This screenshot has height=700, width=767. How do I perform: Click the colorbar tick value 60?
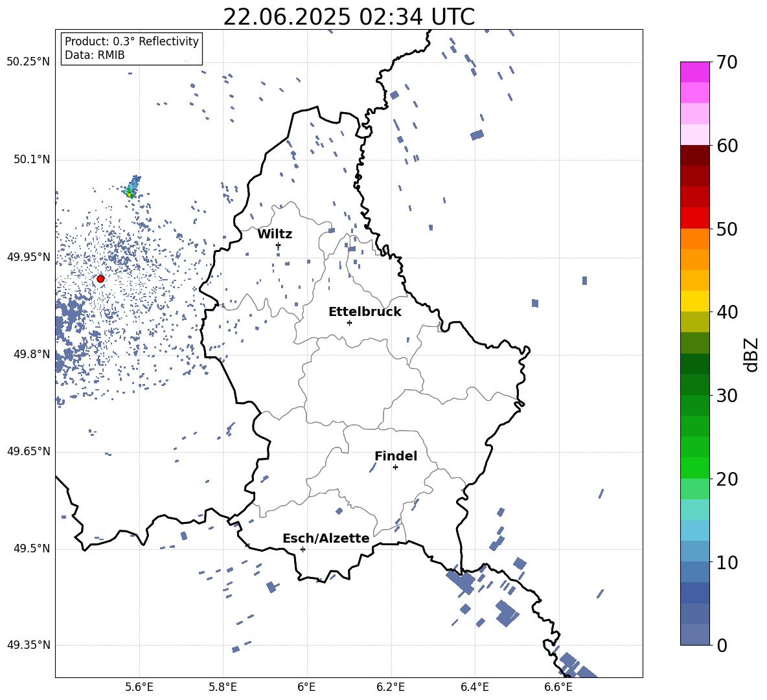pos(727,145)
